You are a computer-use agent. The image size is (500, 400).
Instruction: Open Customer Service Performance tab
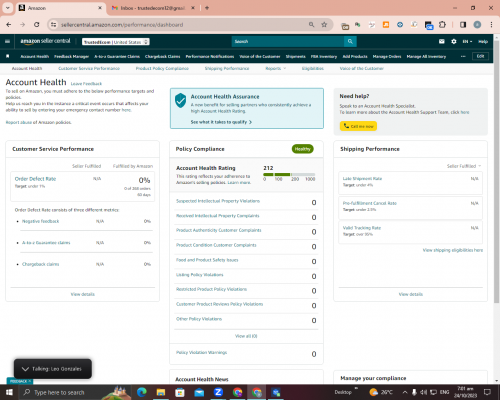tap(89, 68)
